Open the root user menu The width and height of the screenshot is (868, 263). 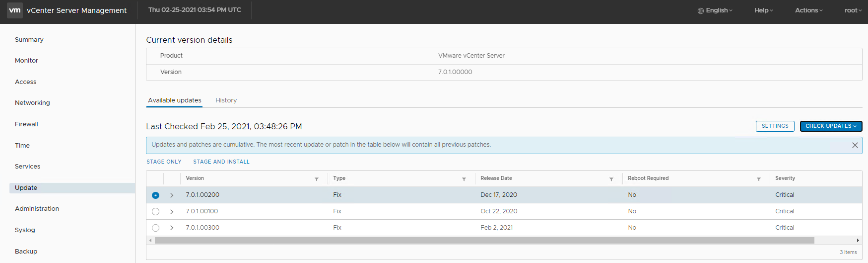[853, 10]
